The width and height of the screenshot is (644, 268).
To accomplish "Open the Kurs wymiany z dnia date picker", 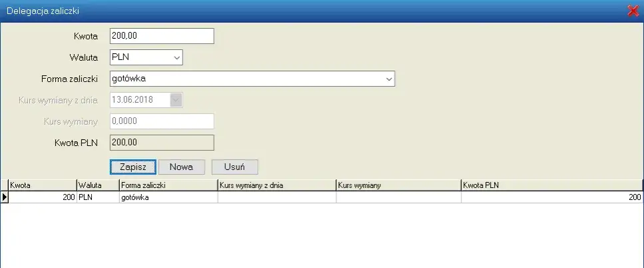I will (176, 100).
